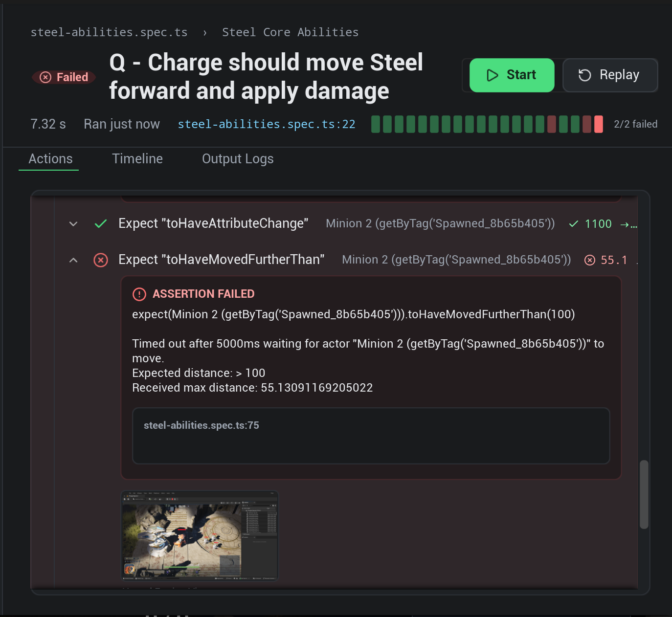Click the 2/2 failed summary text
672x617 pixels.
tap(636, 124)
